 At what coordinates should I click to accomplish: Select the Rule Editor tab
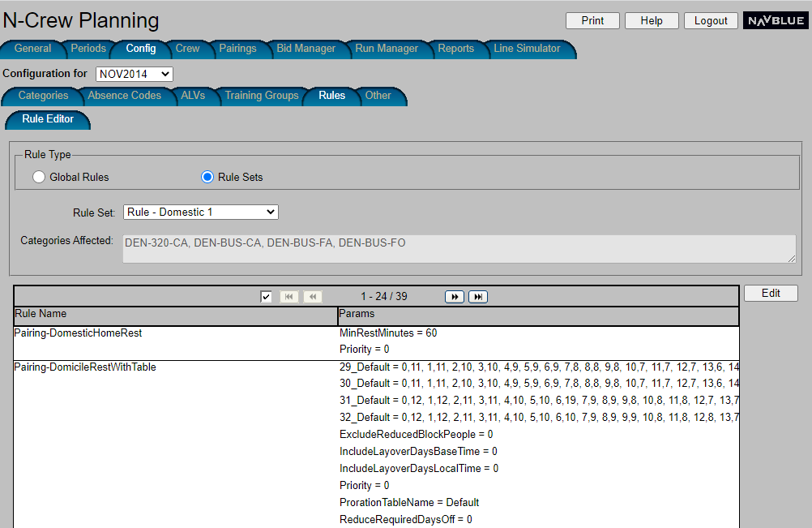[48, 119]
